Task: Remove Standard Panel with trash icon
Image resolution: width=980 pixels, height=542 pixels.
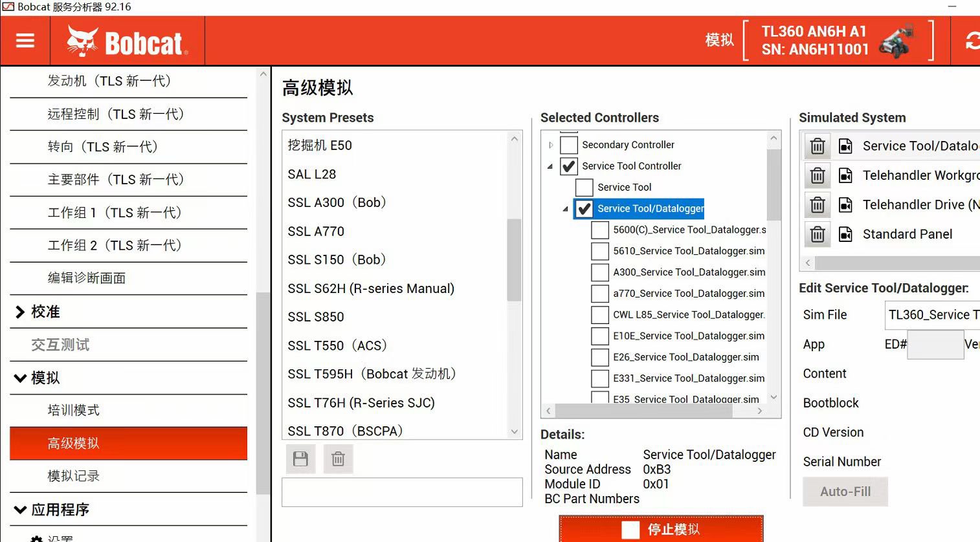Action: (818, 234)
